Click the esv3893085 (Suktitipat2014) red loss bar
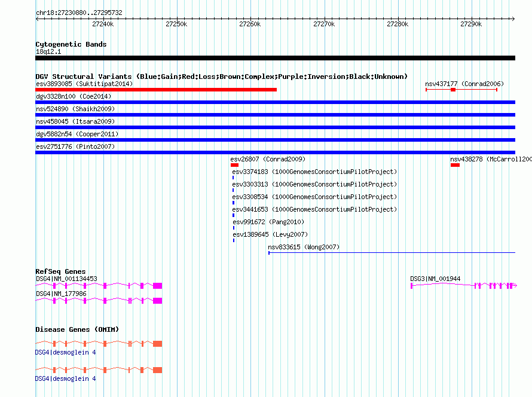 (156, 90)
